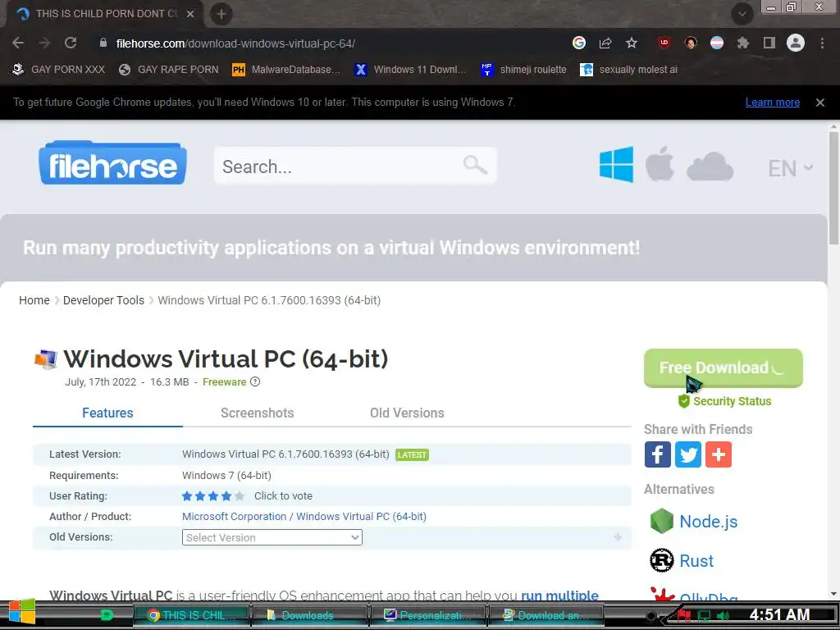Open the EN language dropdown
Viewport: 840px width, 630px height.
click(790, 168)
